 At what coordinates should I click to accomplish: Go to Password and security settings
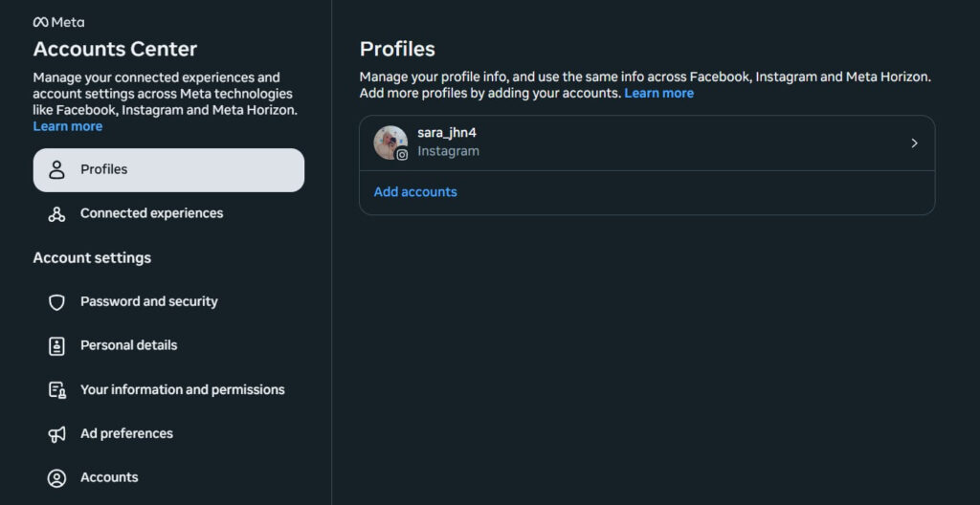coord(168,302)
